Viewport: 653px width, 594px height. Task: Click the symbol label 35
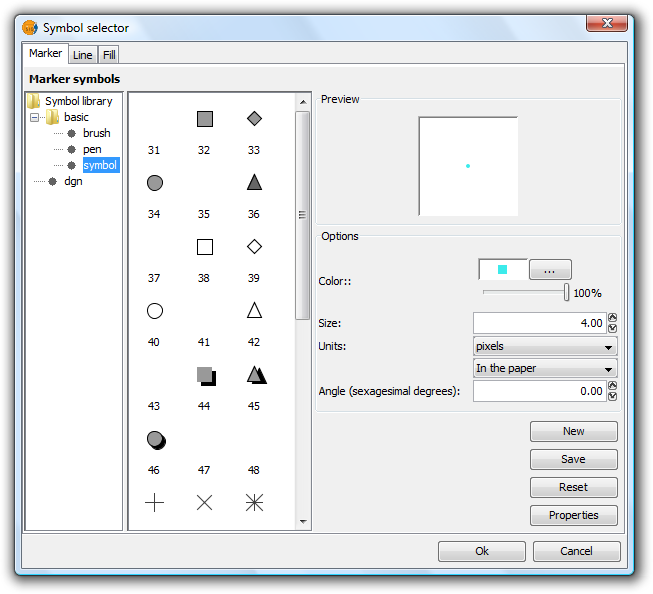204,214
